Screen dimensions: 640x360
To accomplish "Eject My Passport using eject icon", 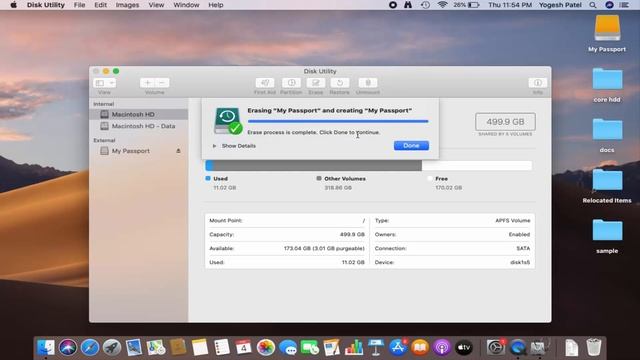I will [178, 151].
